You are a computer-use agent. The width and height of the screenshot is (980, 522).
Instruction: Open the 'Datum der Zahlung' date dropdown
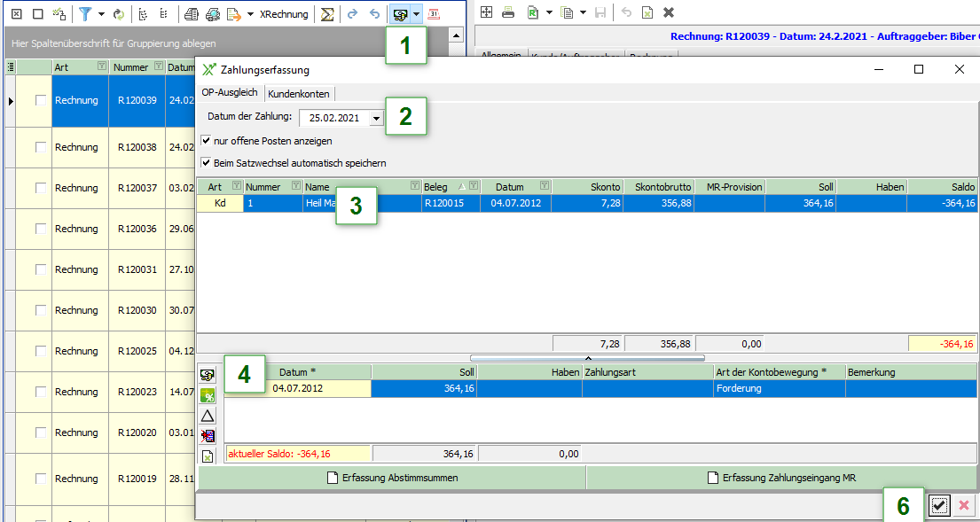pyautogui.click(x=376, y=118)
